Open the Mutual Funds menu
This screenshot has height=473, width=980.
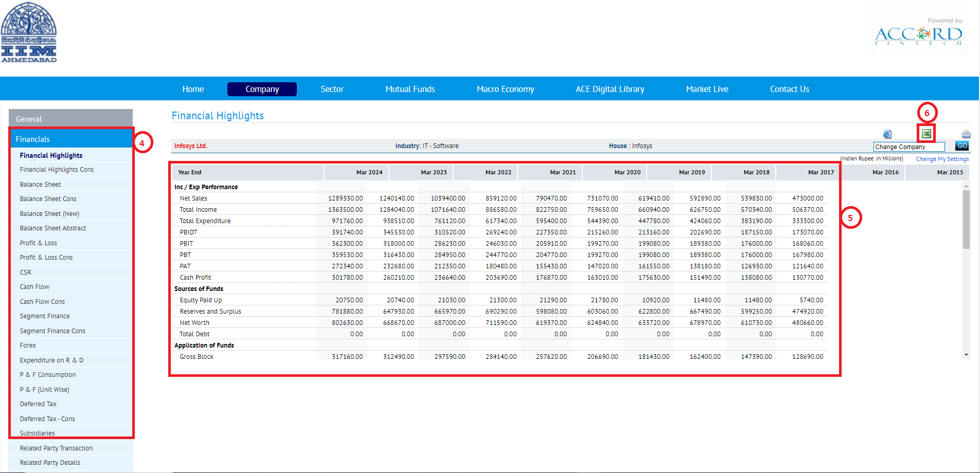411,89
